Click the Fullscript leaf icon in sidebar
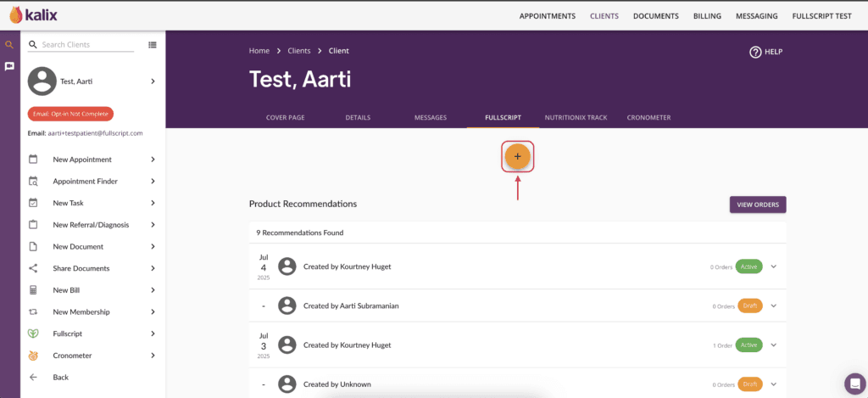This screenshot has height=398, width=868. [x=33, y=334]
